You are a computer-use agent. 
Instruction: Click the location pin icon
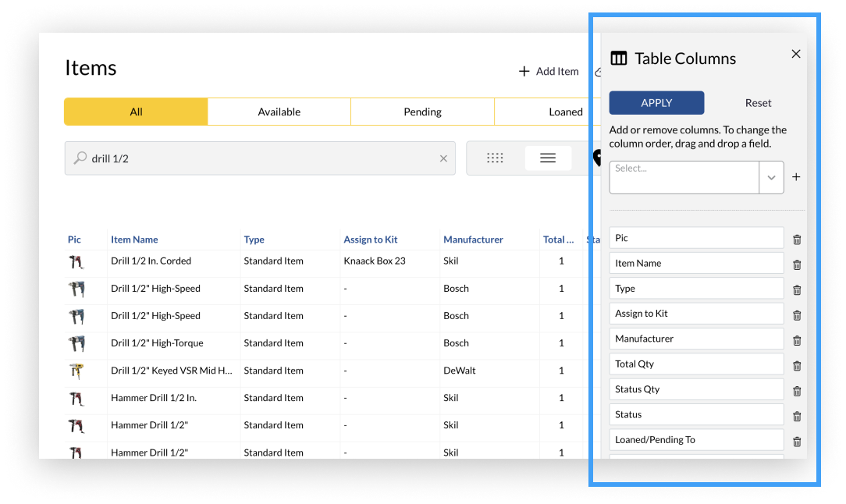click(596, 158)
